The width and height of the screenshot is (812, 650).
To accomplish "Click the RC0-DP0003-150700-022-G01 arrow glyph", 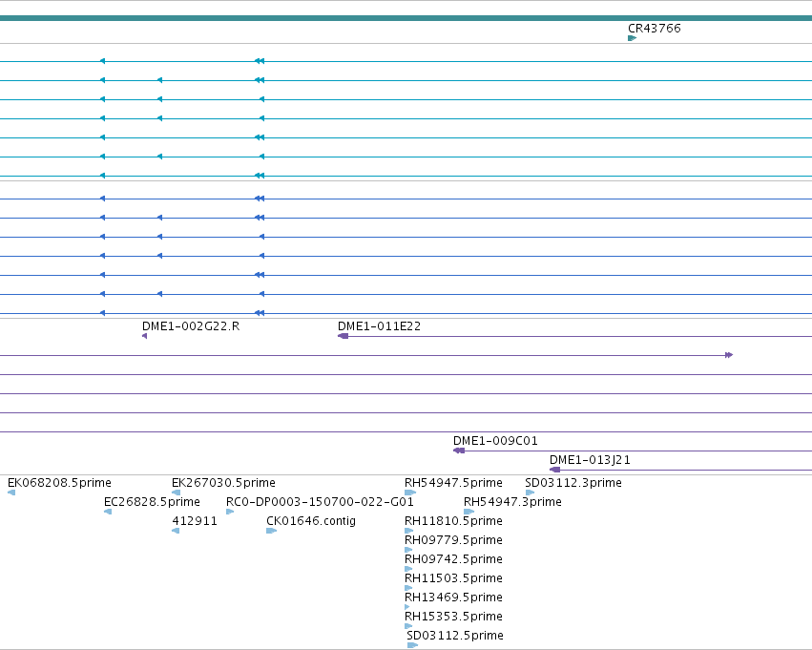I will (230, 512).
